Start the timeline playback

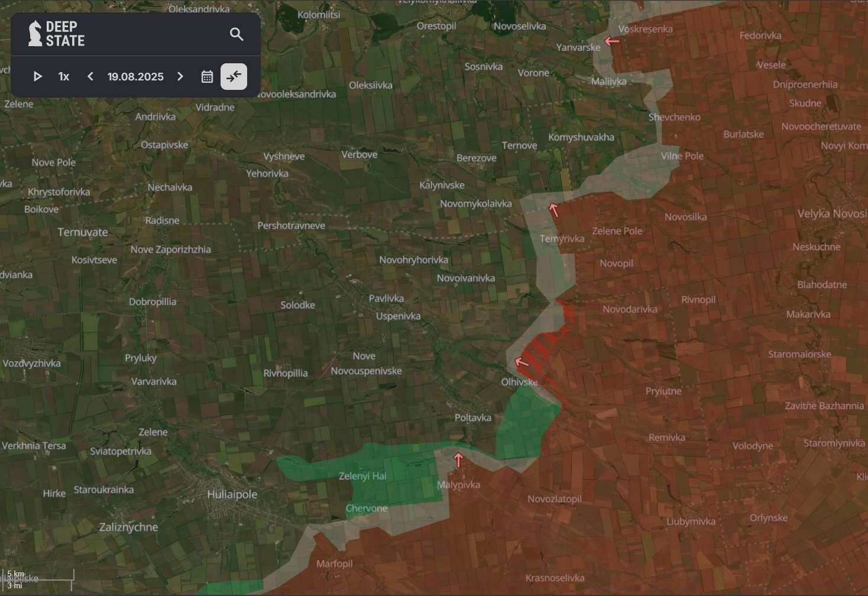(x=37, y=76)
